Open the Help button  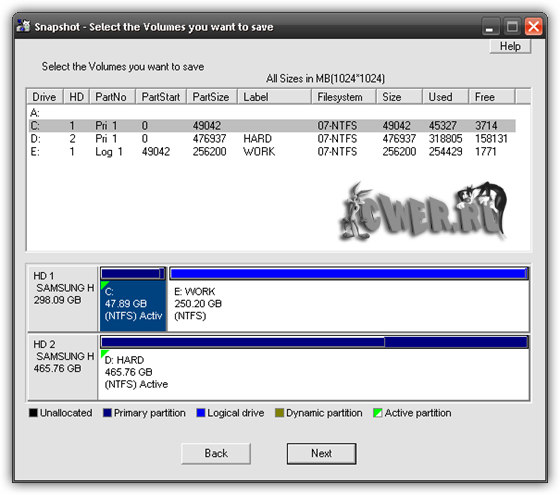pyautogui.click(x=510, y=46)
